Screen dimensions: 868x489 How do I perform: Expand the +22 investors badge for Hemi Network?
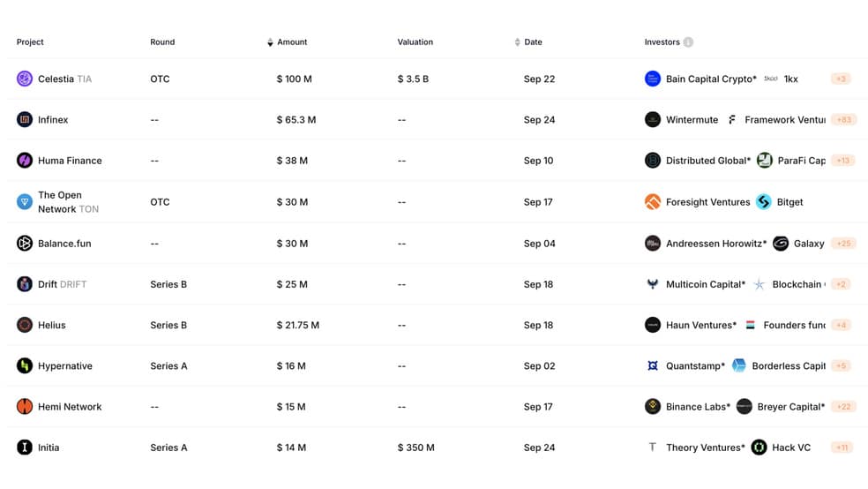843,407
